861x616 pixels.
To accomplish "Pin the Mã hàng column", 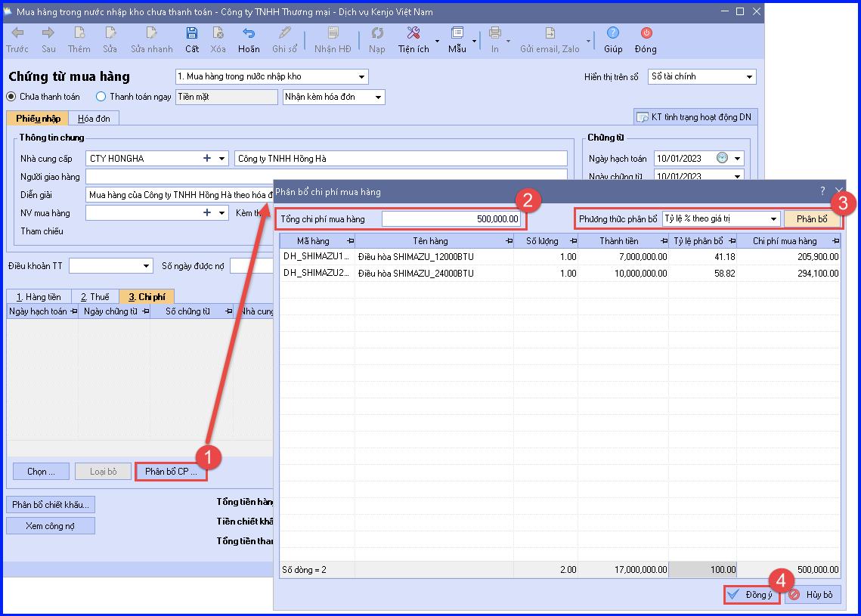I will pyautogui.click(x=350, y=241).
